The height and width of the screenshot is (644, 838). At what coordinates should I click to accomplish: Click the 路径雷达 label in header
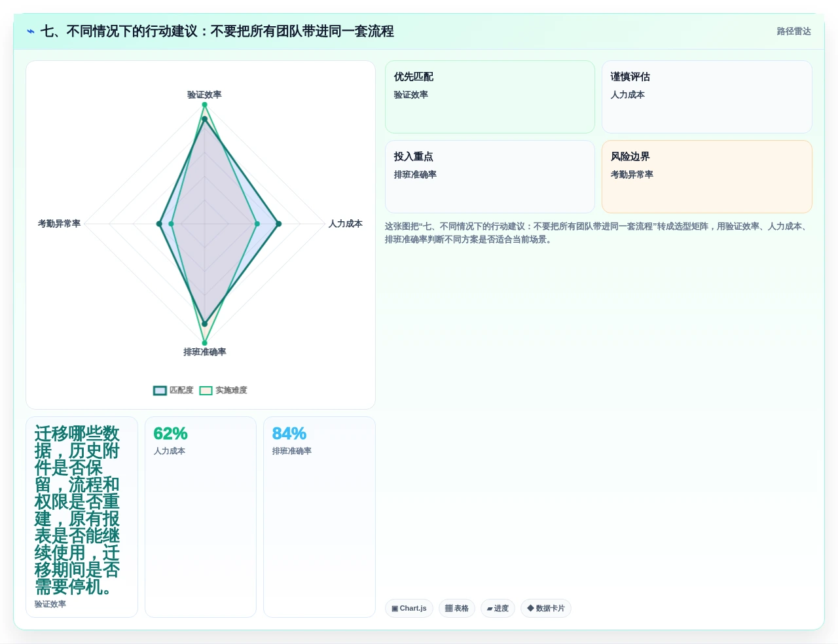tap(793, 31)
